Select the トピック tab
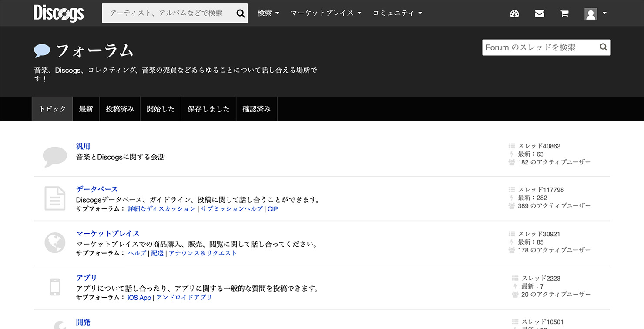This screenshot has height=329, width=644. (x=52, y=109)
